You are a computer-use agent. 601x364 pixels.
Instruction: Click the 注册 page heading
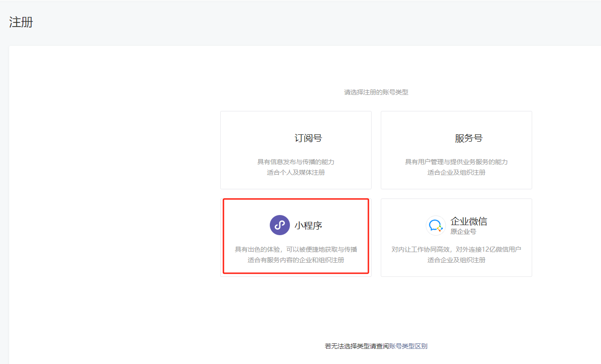pyautogui.click(x=21, y=22)
